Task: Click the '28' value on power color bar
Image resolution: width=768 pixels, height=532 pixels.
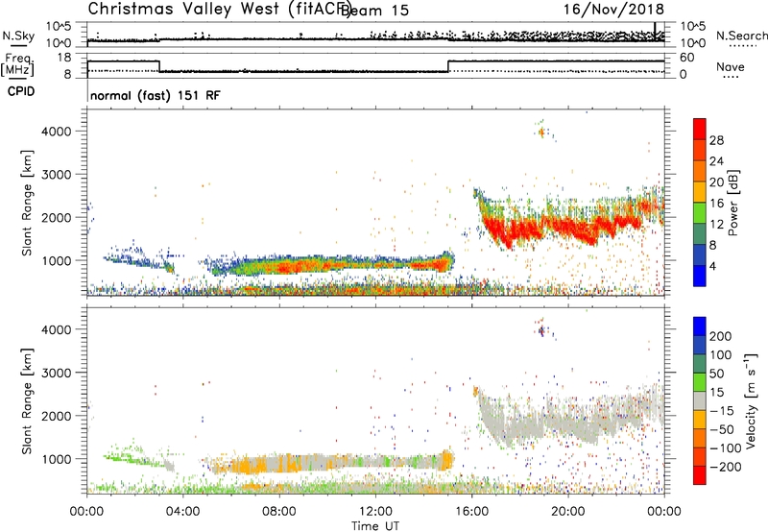Action: point(716,140)
